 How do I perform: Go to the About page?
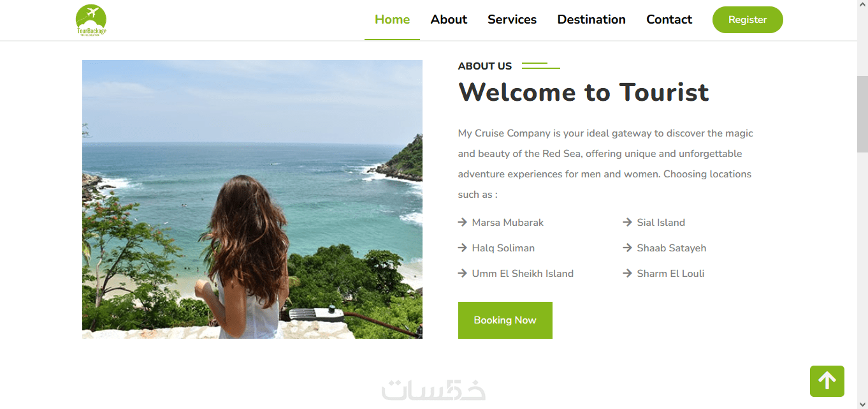449,19
